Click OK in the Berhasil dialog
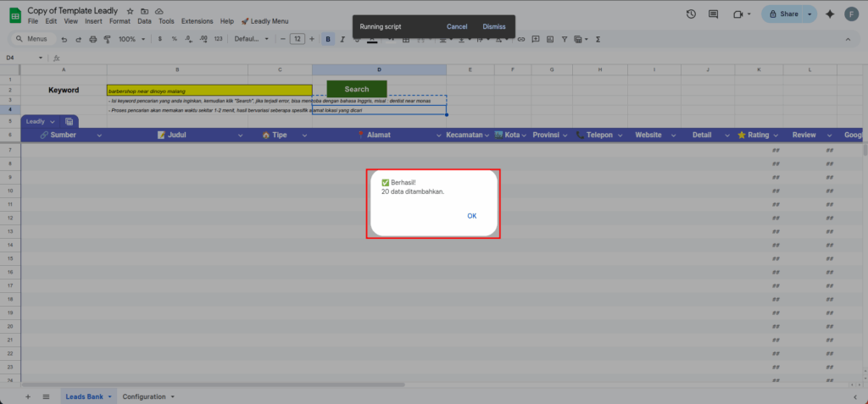 click(471, 216)
